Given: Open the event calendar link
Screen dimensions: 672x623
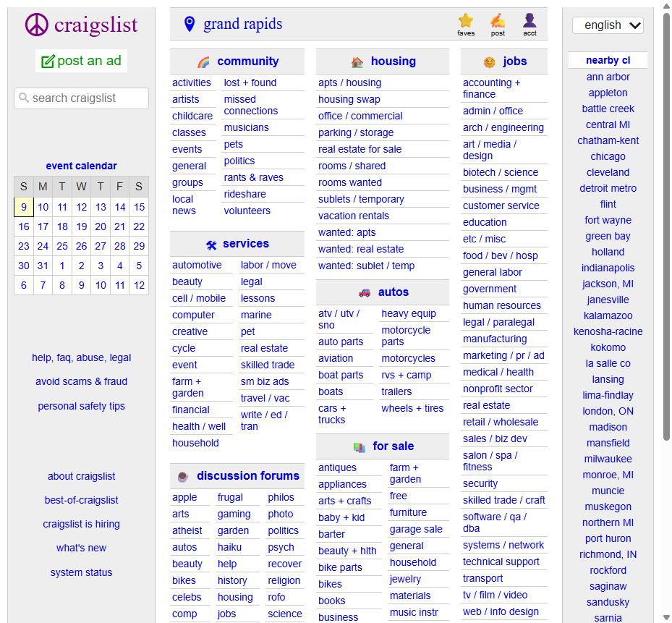Looking at the screenshot, I should (82, 166).
